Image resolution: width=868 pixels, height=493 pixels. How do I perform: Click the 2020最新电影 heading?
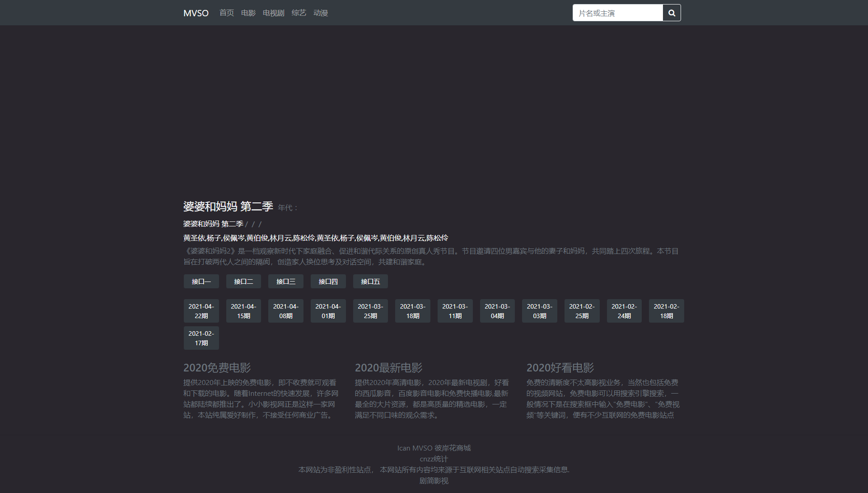coord(388,368)
